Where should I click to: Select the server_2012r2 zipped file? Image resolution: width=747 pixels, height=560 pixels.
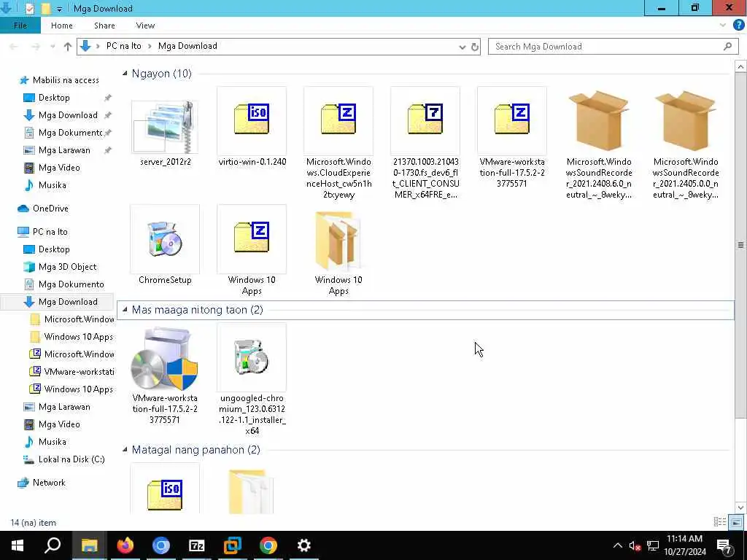tap(165, 127)
